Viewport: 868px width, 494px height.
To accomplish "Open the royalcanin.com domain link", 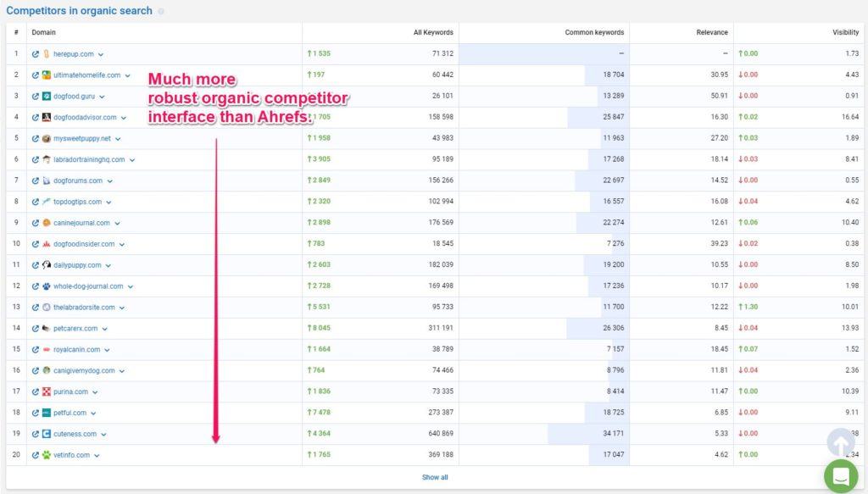I will [76, 350].
